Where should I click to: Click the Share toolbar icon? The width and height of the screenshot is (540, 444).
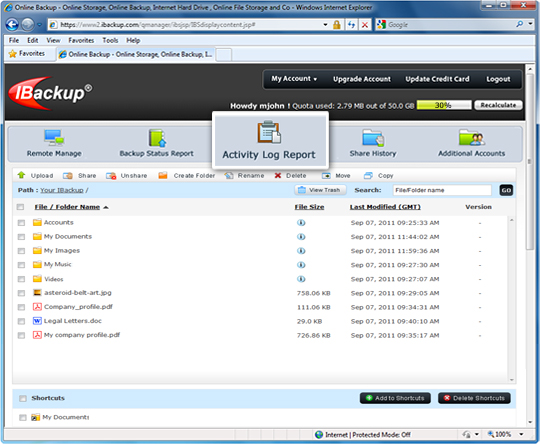tap(68, 176)
